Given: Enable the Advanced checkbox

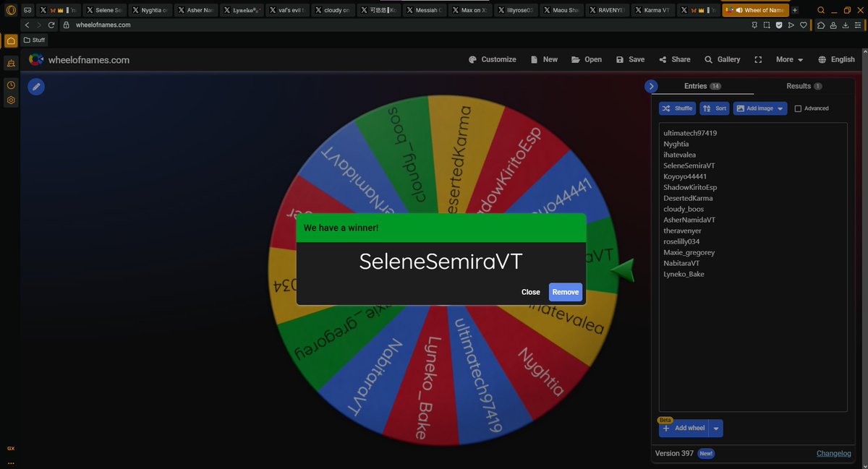Looking at the screenshot, I should [798, 108].
